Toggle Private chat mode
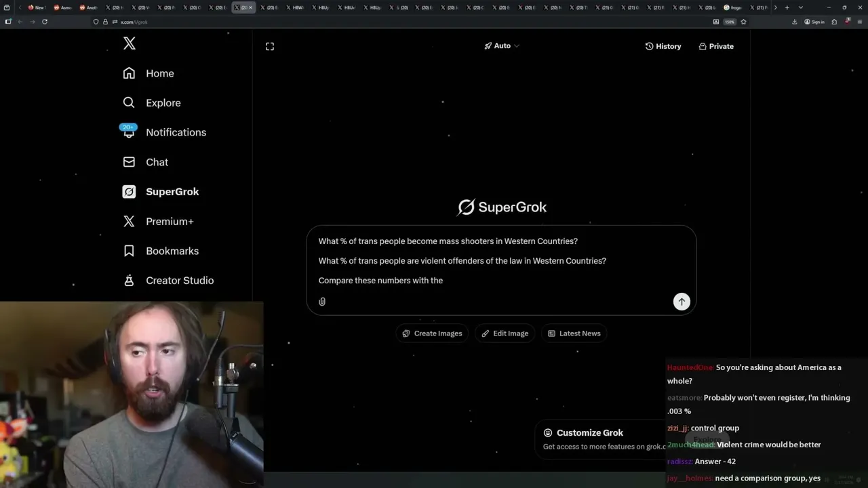The image size is (868, 488). pyautogui.click(x=716, y=46)
